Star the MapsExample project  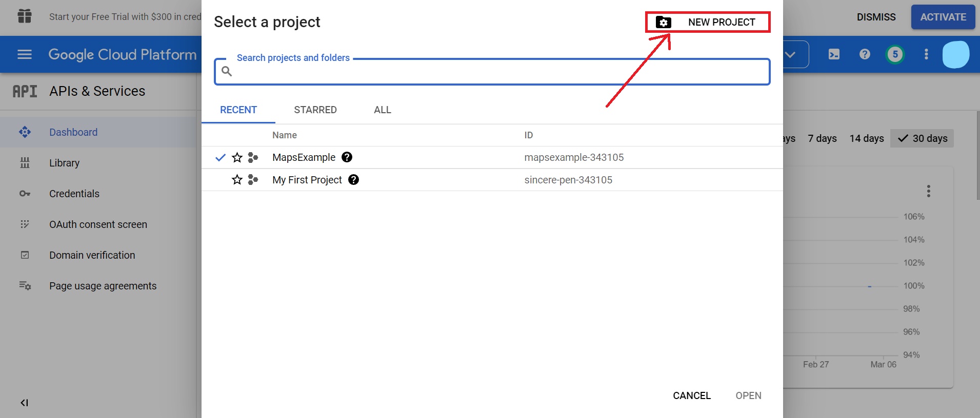coord(237,157)
